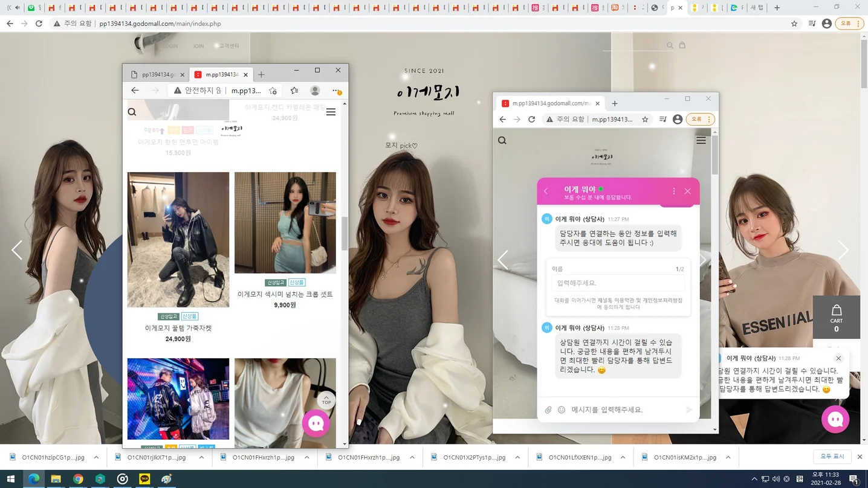This screenshot has height=488, width=868.
Task: Click the 이름 name input field in the chat
Action: pyautogui.click(x=618, y=283)
